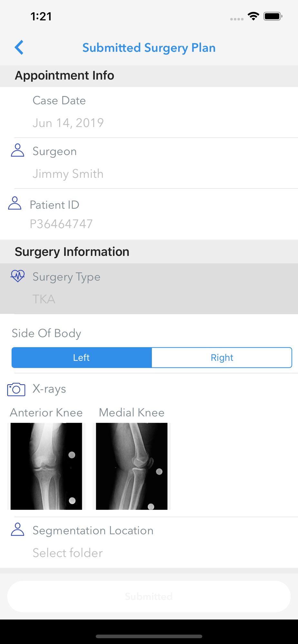This screenshot has width=298, height=644.
Task: Open the Medial Knee X-ray thumbnail
Action: pos(132,466)
